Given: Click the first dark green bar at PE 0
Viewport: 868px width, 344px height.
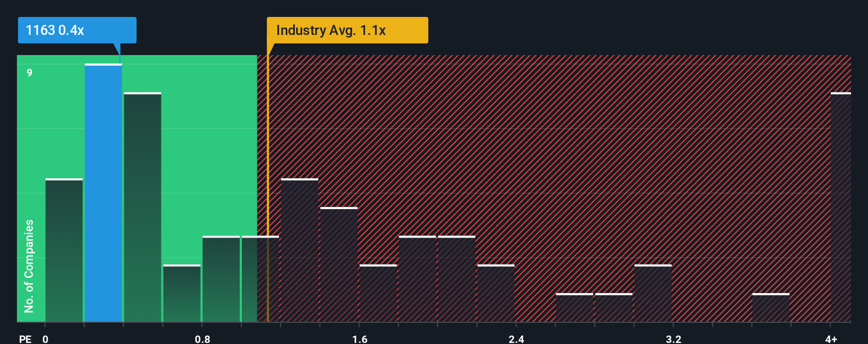Looking at the screenshot, I should point(64,250).
